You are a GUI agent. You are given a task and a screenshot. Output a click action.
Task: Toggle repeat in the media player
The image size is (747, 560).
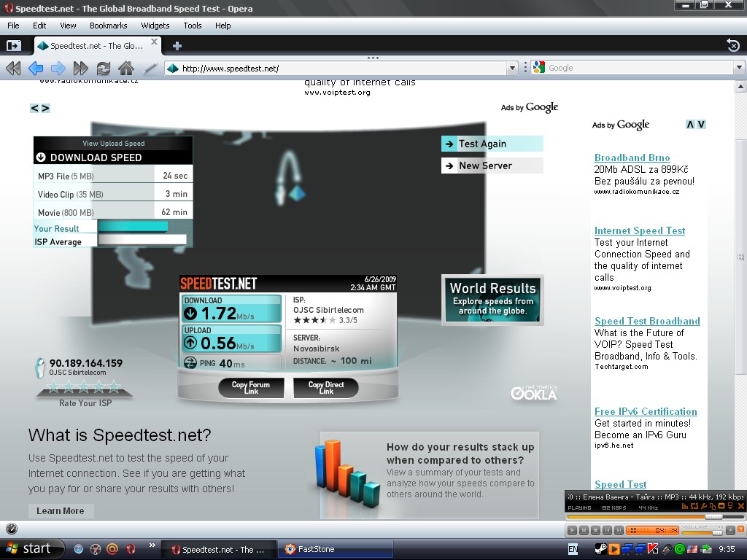coord(694,506)
